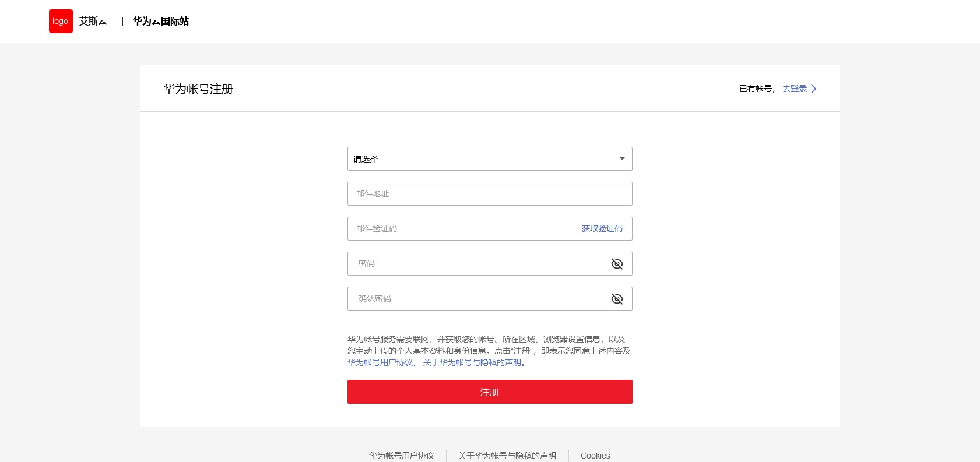Click the chevron arrow beside 去登录
This screenshot has height=462, width=980.
(x=814, y=89)
